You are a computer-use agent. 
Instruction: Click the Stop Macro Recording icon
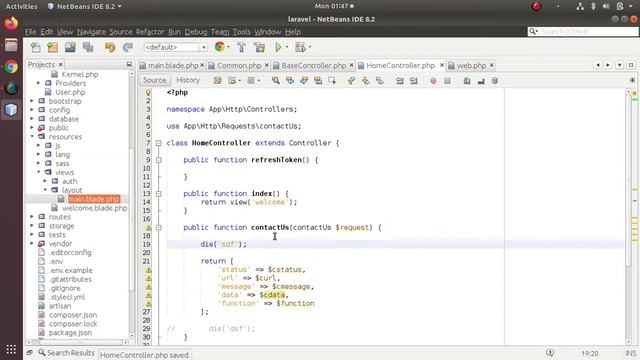(447, 81)
